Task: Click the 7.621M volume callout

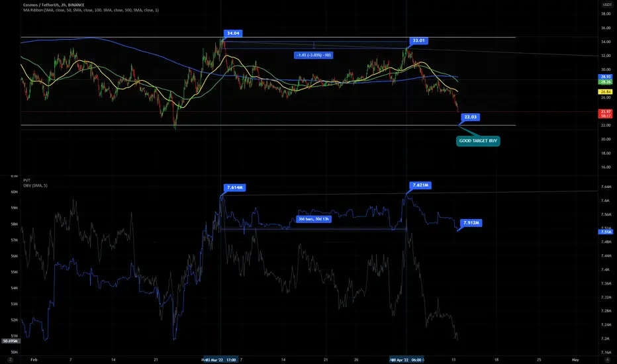Action: tap(420, 185)
